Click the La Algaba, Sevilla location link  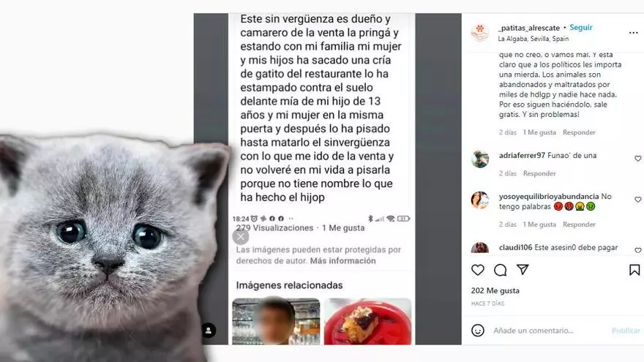[x=533, y=39]
